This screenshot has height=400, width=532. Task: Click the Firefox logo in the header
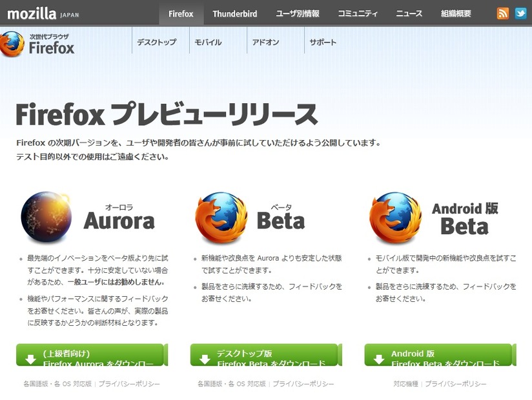click(x=12, y=44)
